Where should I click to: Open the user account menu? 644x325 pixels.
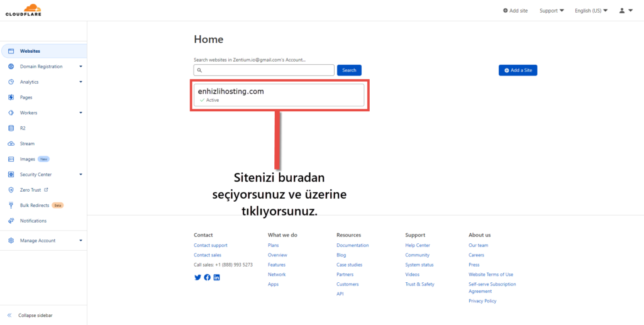625,11
